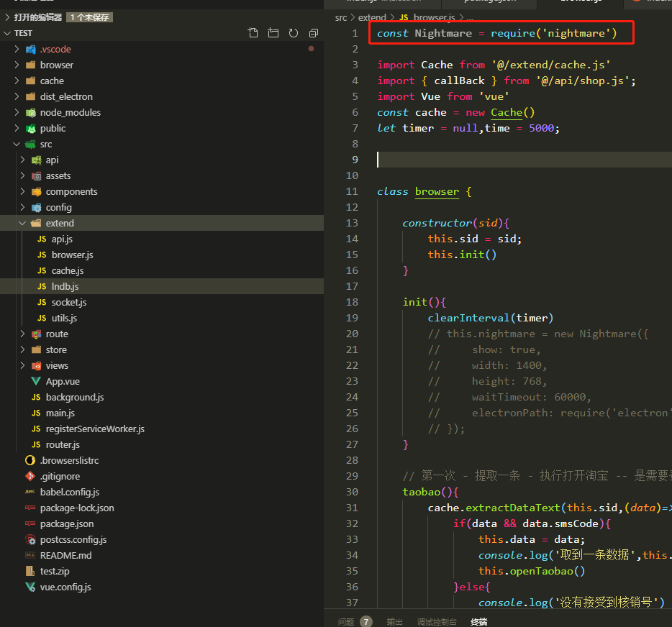This screenshot has width=672, height=627.
Task: Collapse all folders in explorer
Action: pyautogui.click(x=314, y=33)
